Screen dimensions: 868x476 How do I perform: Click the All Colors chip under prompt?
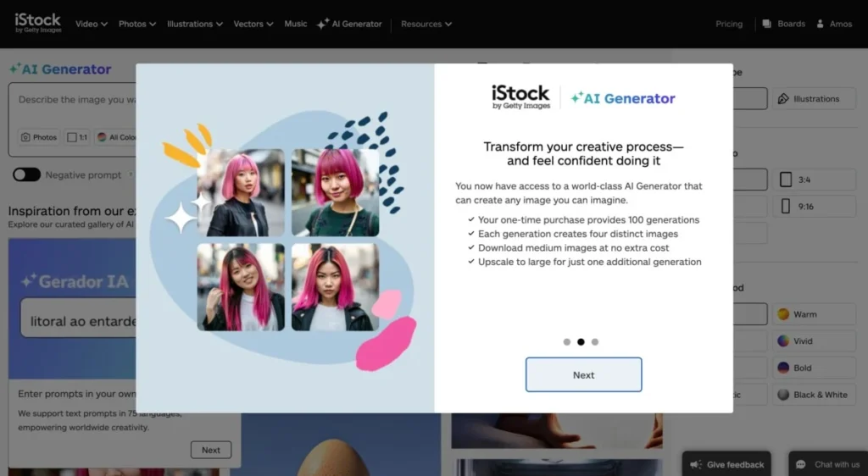pyautogui.click(x=115, y=137)
